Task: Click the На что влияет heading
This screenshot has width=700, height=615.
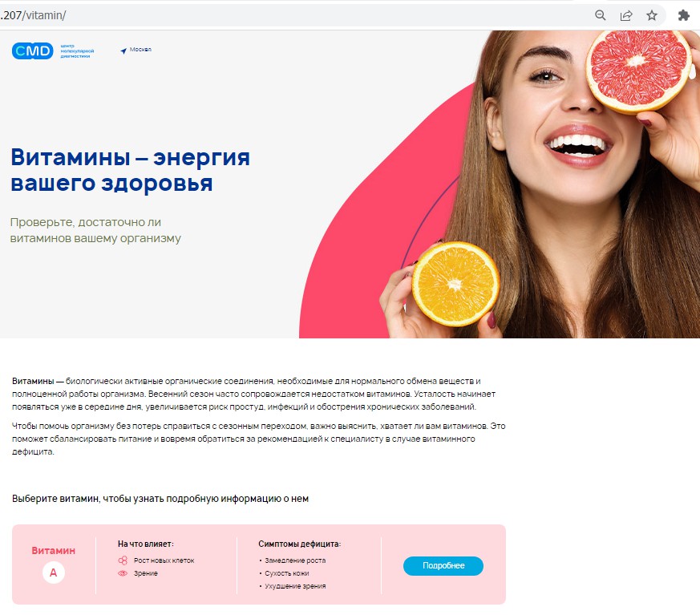Action: [x=146, y=544]
